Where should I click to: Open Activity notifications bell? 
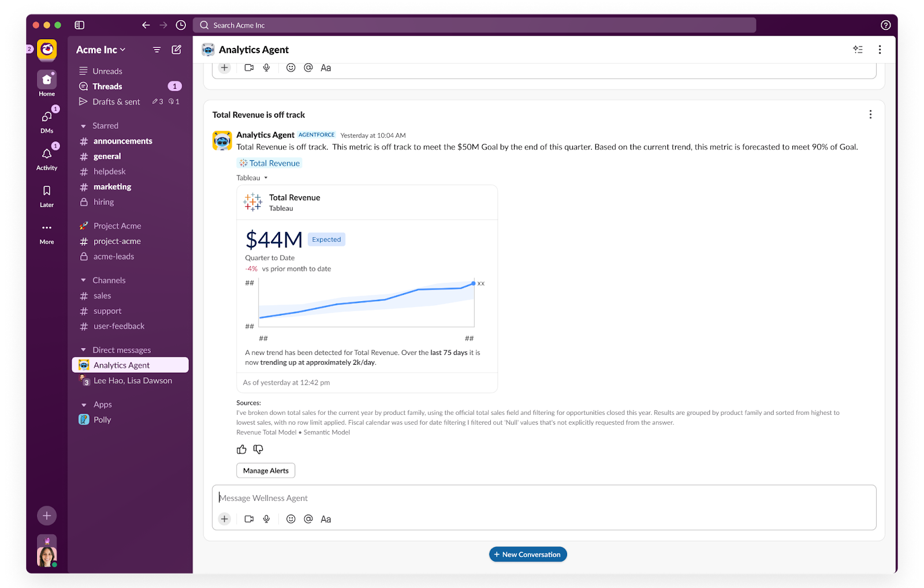[47, 158]
